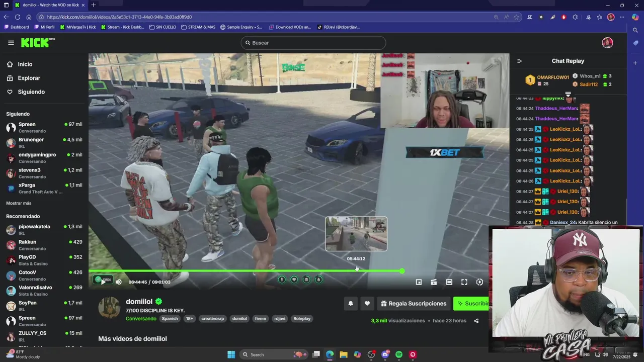The height and width of the screenshot is (362, 644).
Task: Open the SoyPan recommended channel
Action: click(44, 306)
